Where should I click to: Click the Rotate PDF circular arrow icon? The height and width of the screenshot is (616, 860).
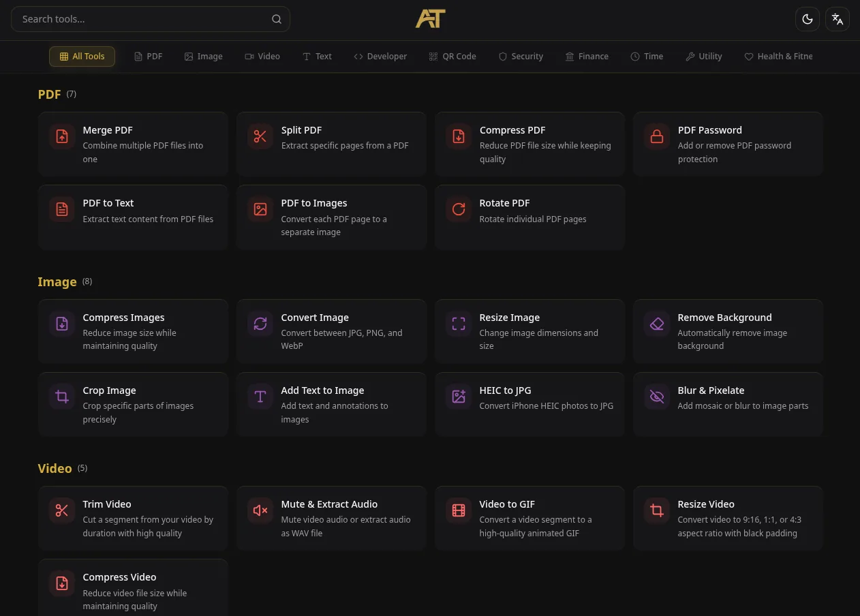[459, 209]
